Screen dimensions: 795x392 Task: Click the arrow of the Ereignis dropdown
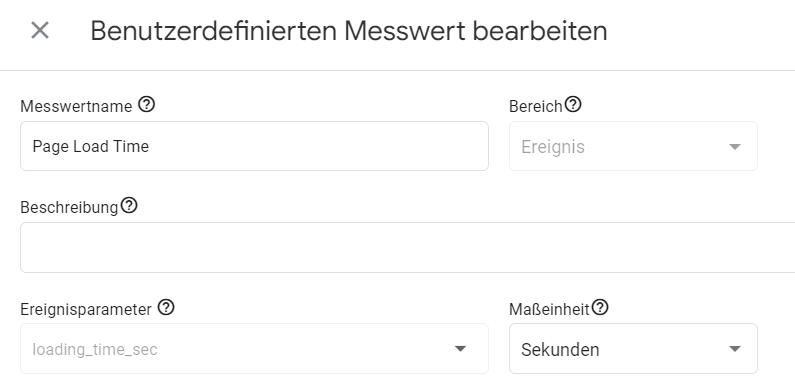[735, 147]
